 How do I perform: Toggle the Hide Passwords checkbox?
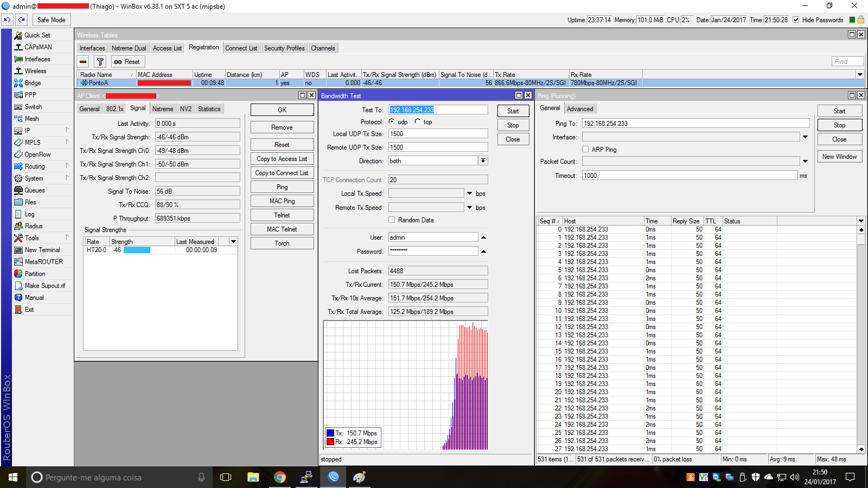pos(796,20)
